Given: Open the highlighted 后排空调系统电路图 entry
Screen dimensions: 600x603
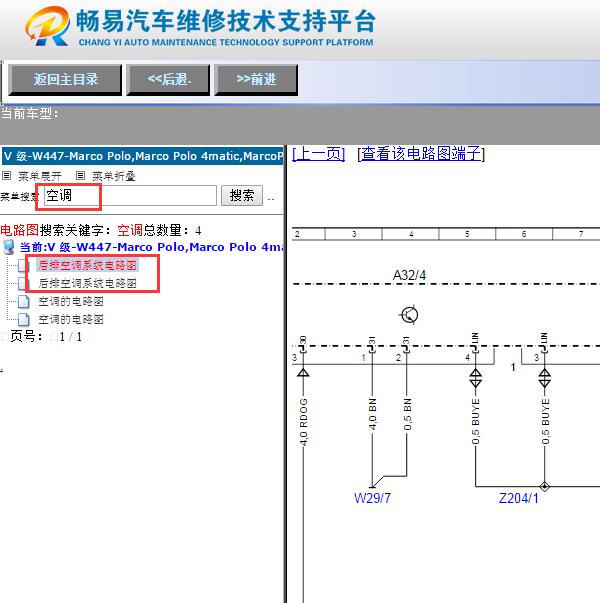Looking at the screenshot, I should pos(87,265).
